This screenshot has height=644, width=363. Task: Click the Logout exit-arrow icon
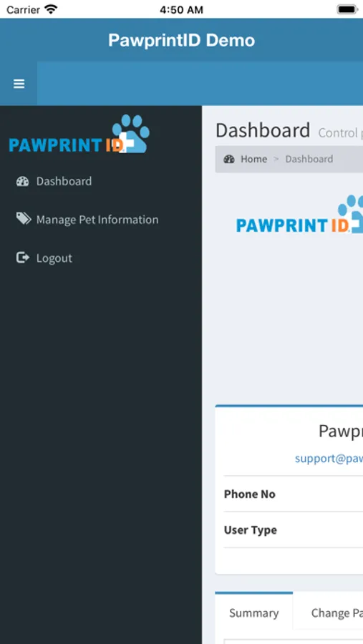click(x=23, y=258)
